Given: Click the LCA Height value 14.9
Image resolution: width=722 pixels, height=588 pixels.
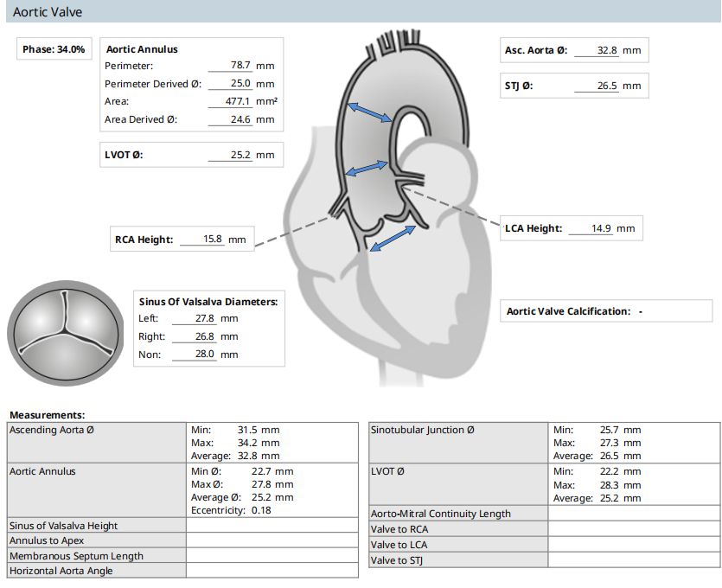Looking at the screenshot, I should pyautogui.click(x=590, y=229).
